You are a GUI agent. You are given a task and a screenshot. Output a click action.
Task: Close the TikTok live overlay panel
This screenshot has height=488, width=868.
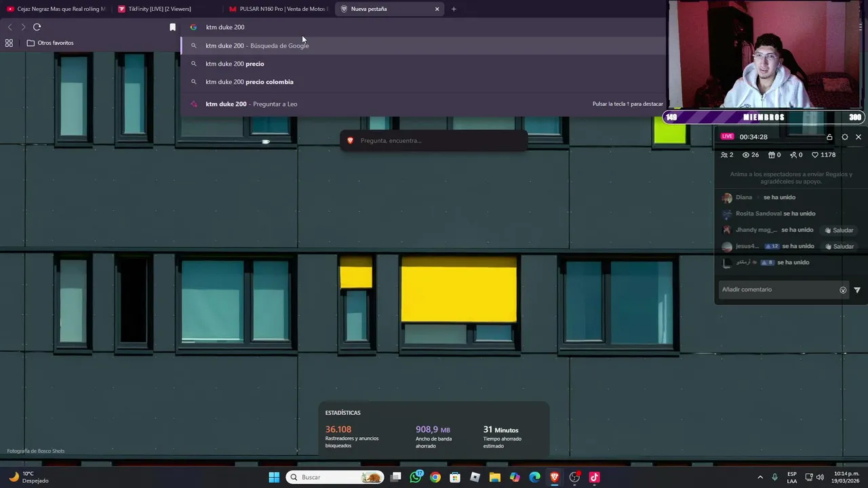click(858, 137)
